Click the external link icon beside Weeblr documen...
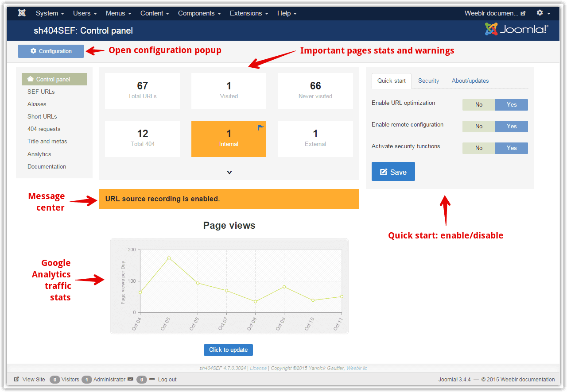Viewport: 567px width, 392px height. [523, 14]
